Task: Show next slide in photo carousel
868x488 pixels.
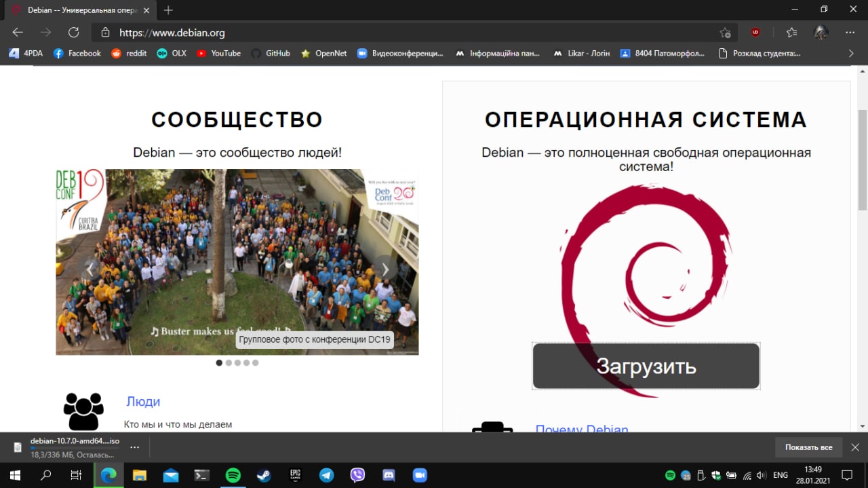Action: [x=385, y=269]
